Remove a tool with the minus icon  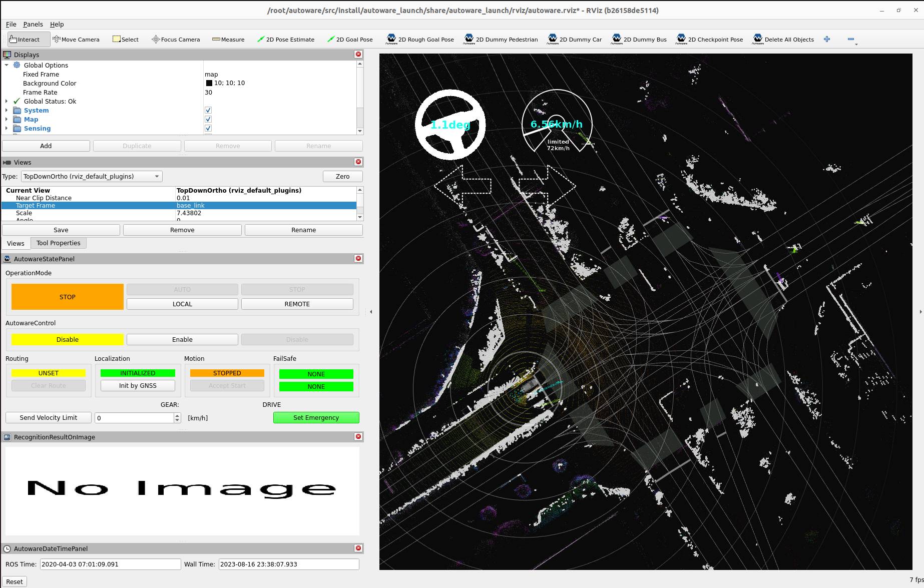[x=851, y=39]
